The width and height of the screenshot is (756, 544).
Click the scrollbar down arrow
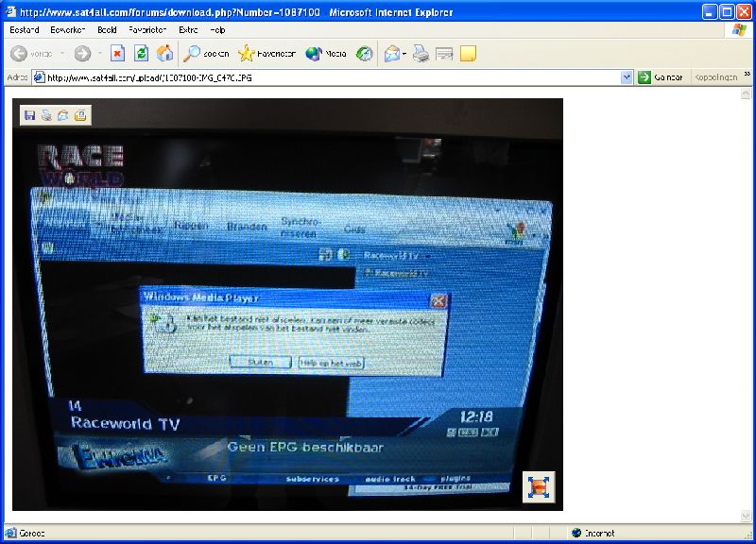click(x=746, y=516)
